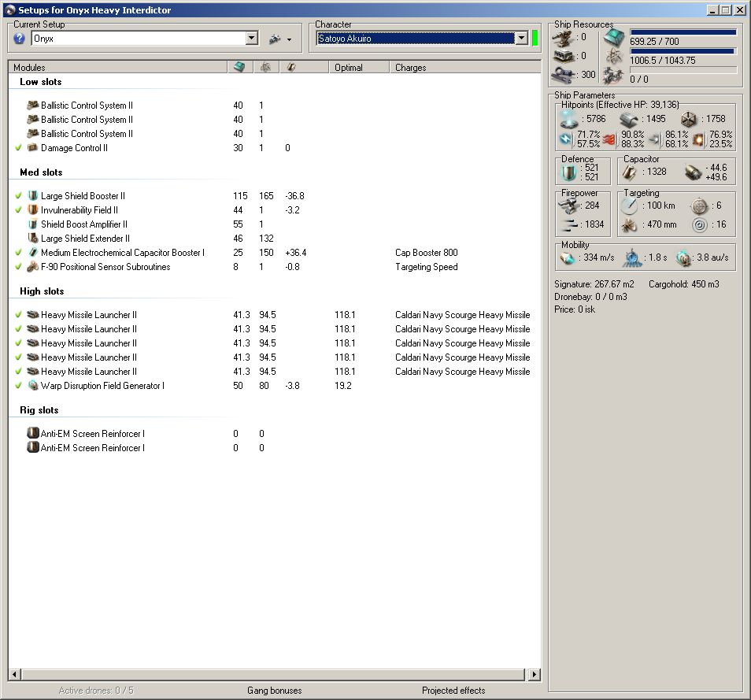This screenshot has height=700, width=751.
Task: Click the shield hitpoints icon showing 5786
Action: tap(568, 119)
